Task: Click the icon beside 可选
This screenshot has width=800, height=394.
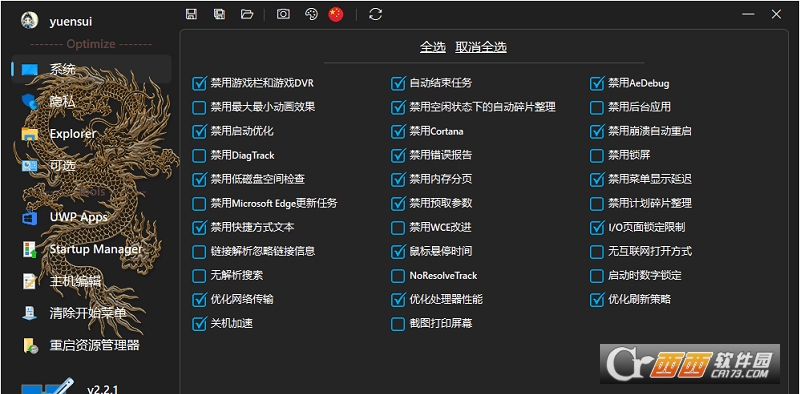Action: [x=30, y=166]
